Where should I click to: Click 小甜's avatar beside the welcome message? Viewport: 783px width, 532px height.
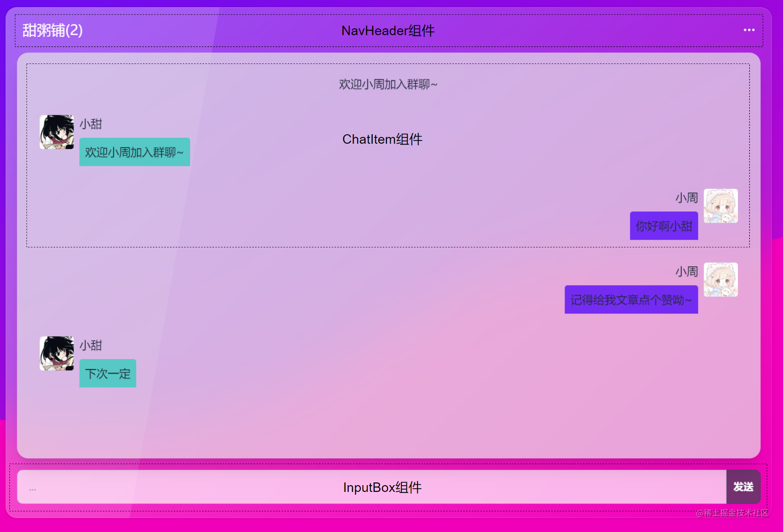57,132
